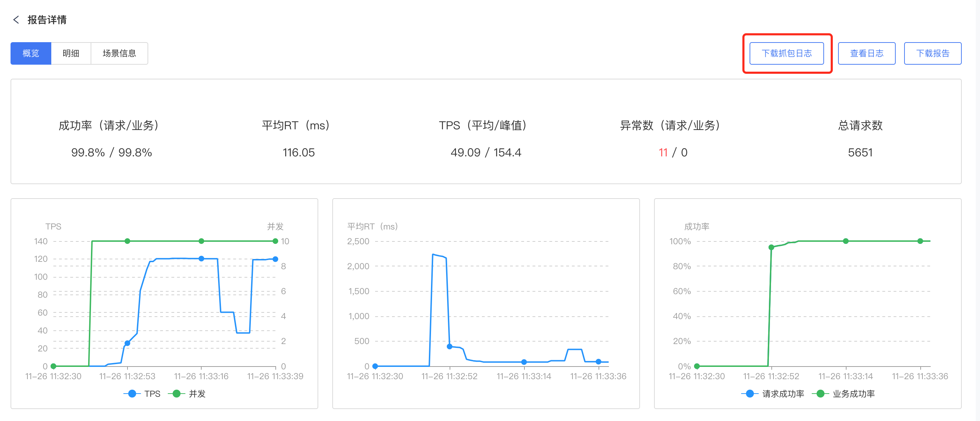The width and height of the screenshot is (980, 421).
Task: Click the RT chart point at 11:33:36
Action: [x=598, y=362]
